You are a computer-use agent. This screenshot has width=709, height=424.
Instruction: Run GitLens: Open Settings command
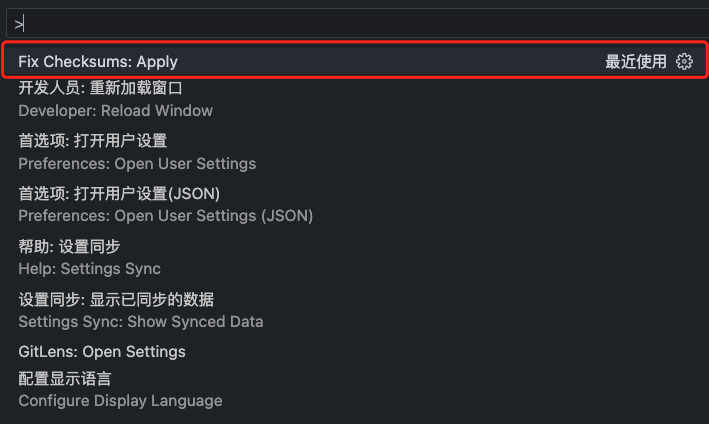pos(102,351)
